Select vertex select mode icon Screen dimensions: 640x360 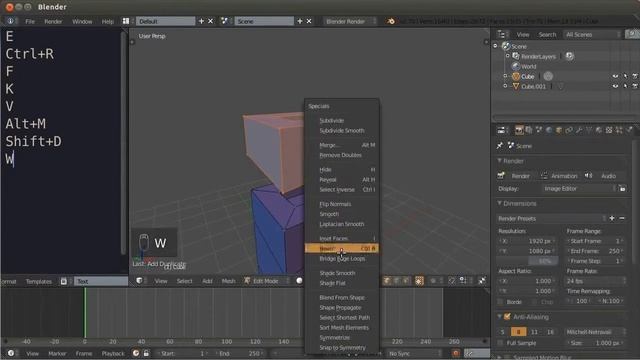pos(387,281)
